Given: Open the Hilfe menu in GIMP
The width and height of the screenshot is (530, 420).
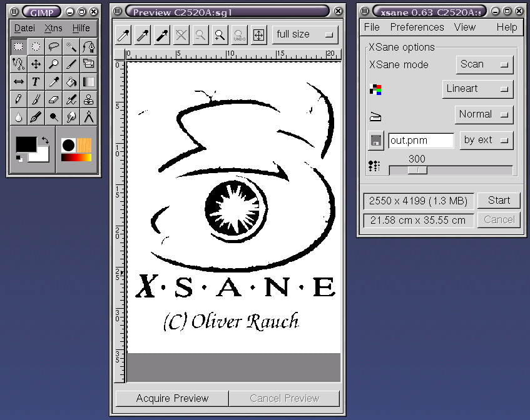Looking at the screenshot, I should point(81,28).
